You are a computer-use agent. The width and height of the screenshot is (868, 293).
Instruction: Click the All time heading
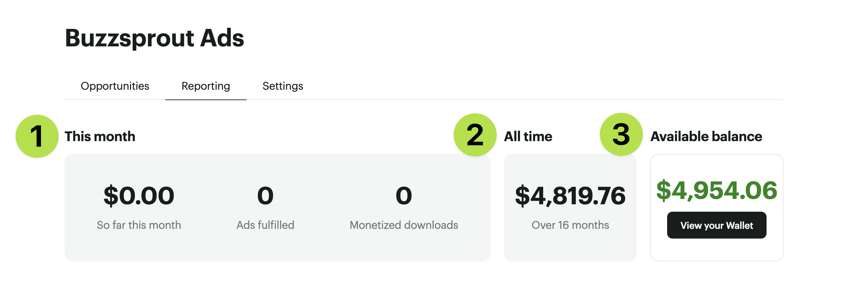(x=528, y=136)
